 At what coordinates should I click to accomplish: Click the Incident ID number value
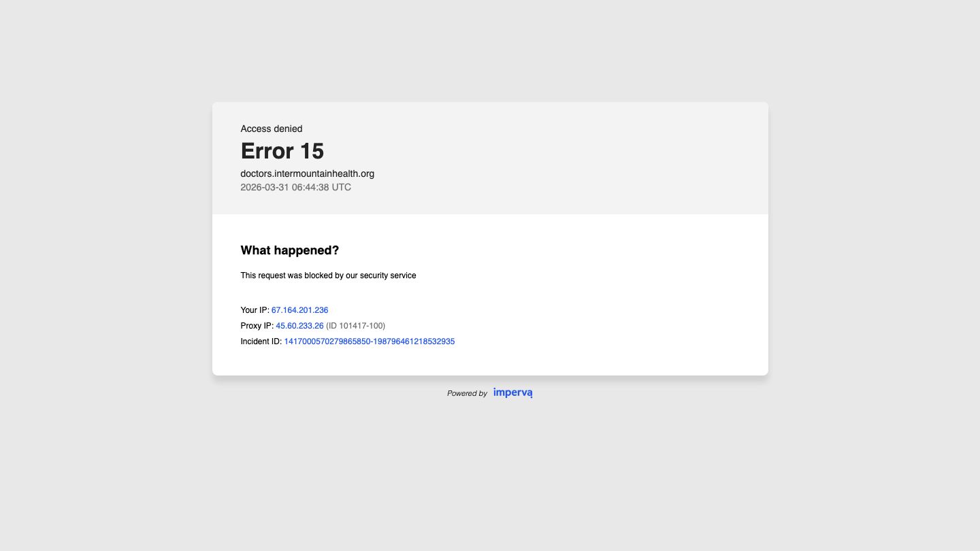tap(369, 341)
